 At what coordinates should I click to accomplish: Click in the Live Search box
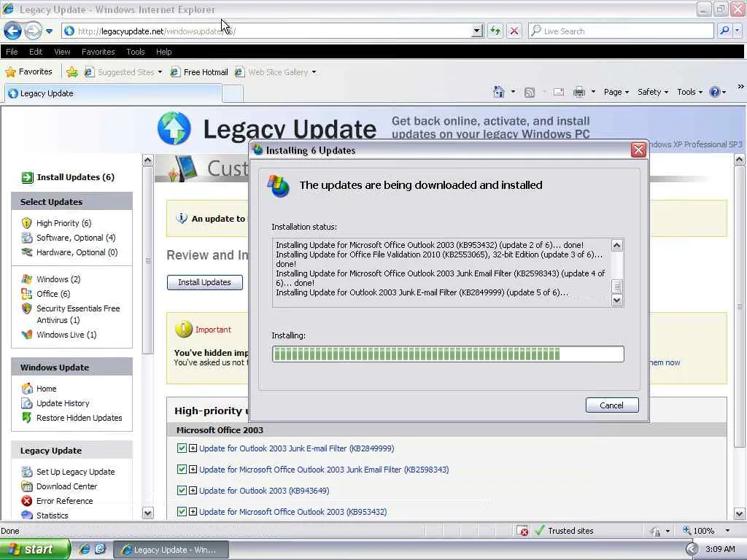(621, 31)
